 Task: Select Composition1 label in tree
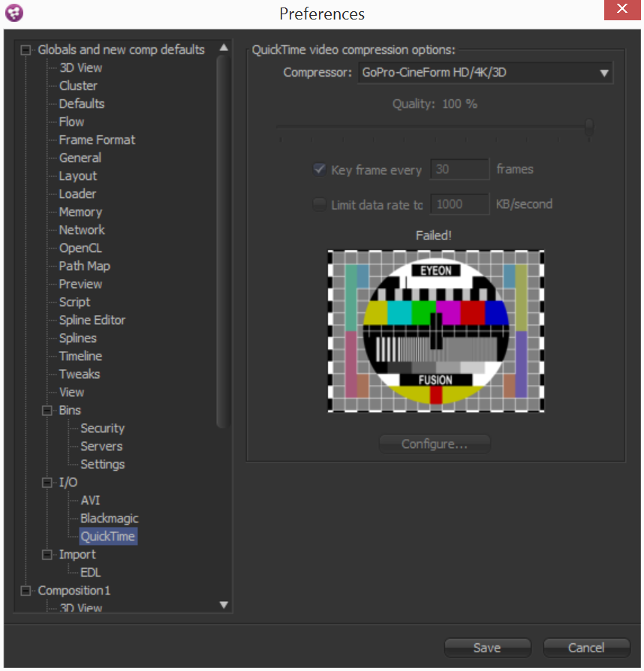pos(74,591)
